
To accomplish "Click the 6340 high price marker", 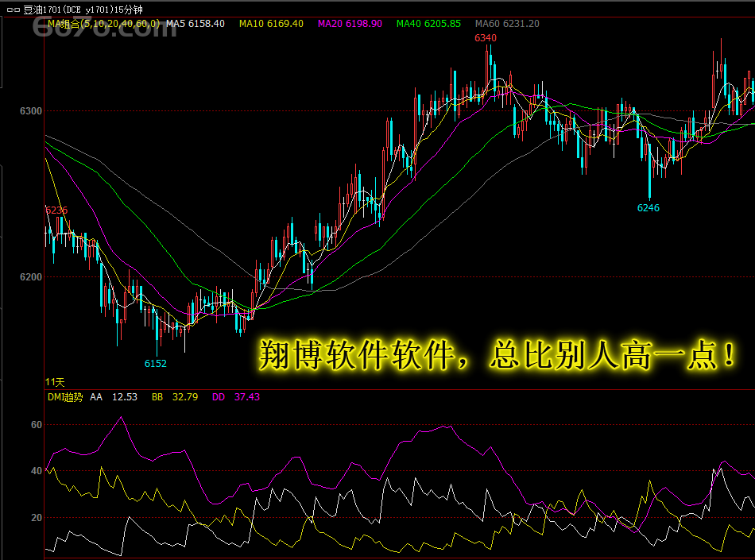I will 486,38.
